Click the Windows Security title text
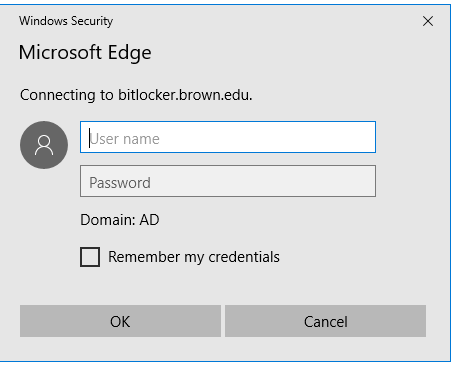Viewport: 456px width, 369px height. [66, 21]
